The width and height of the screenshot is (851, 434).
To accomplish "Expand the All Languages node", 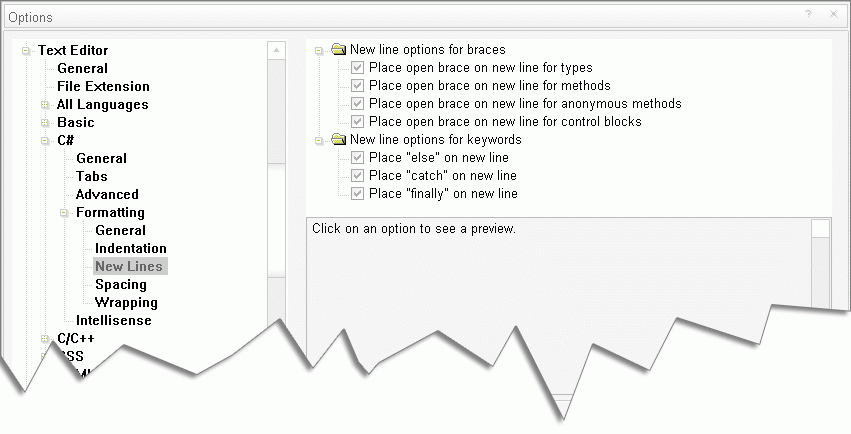I will 45,105.
